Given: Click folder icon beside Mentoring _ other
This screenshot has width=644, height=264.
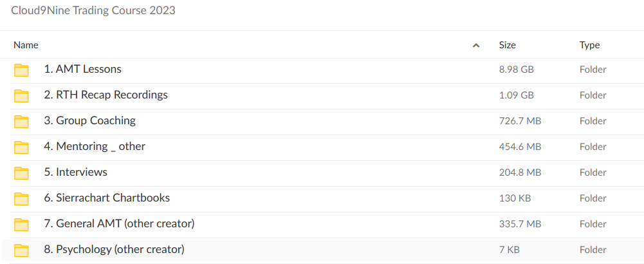Looking at the screenshot, I should click(22, 147).
